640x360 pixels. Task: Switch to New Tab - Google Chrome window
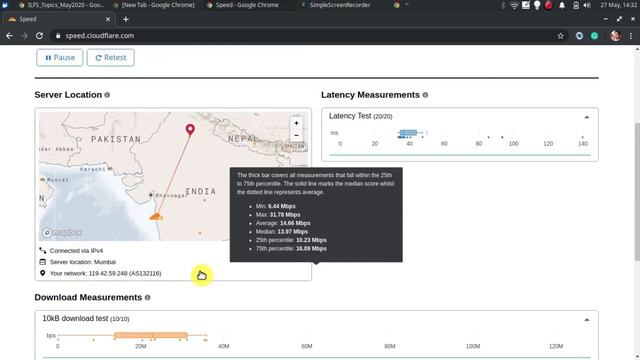[154, 5]
